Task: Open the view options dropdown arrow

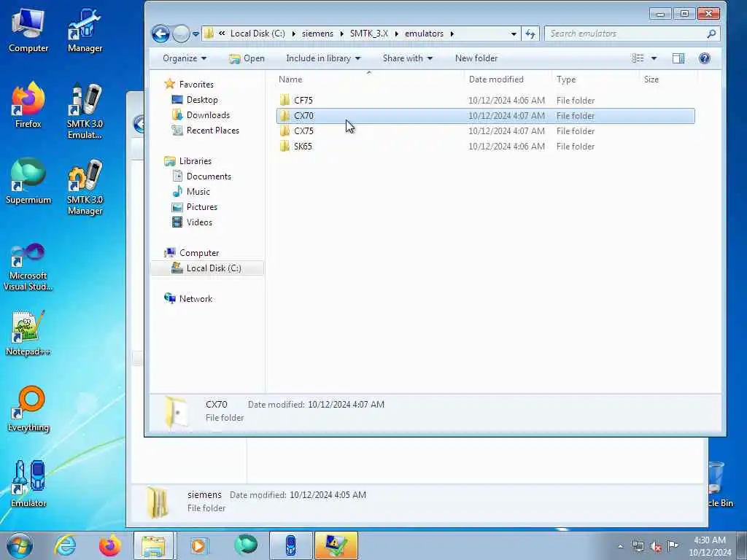Action: coord(654,58)
